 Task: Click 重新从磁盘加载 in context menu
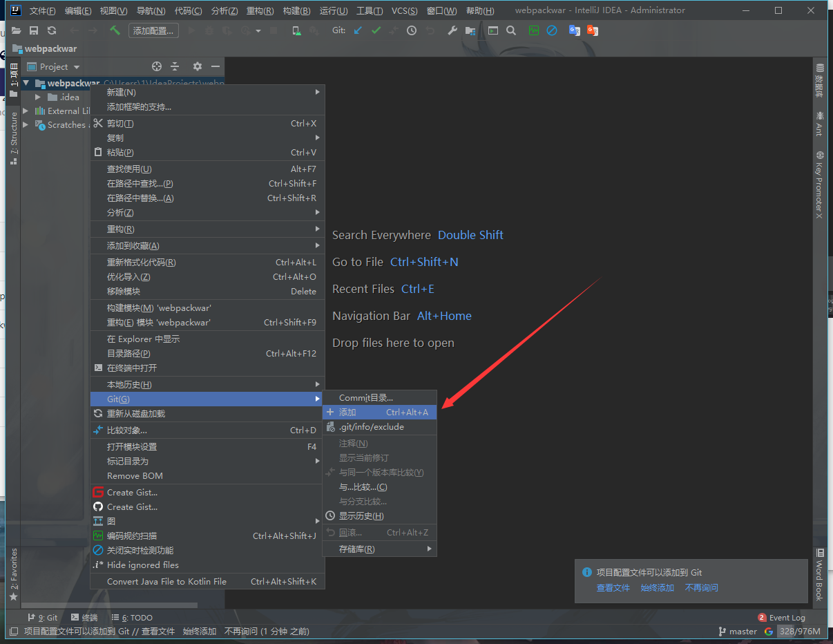click(135, 414)
